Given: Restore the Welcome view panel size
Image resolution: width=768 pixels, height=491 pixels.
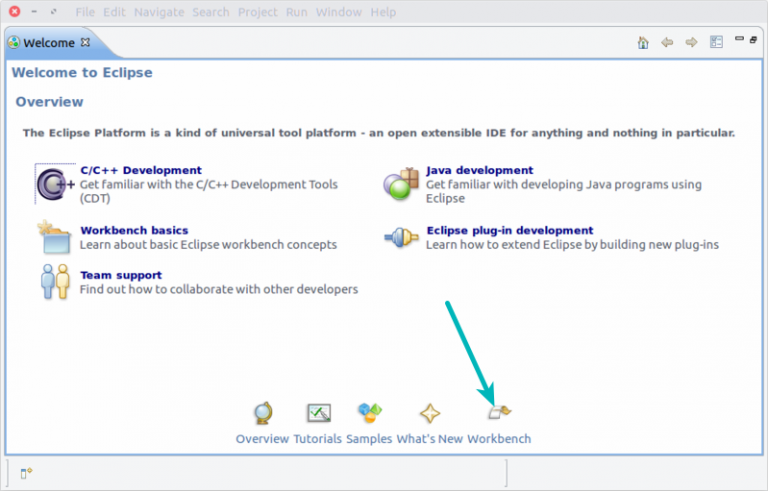Looking at the screenshot, I should (x=753, y=40).
